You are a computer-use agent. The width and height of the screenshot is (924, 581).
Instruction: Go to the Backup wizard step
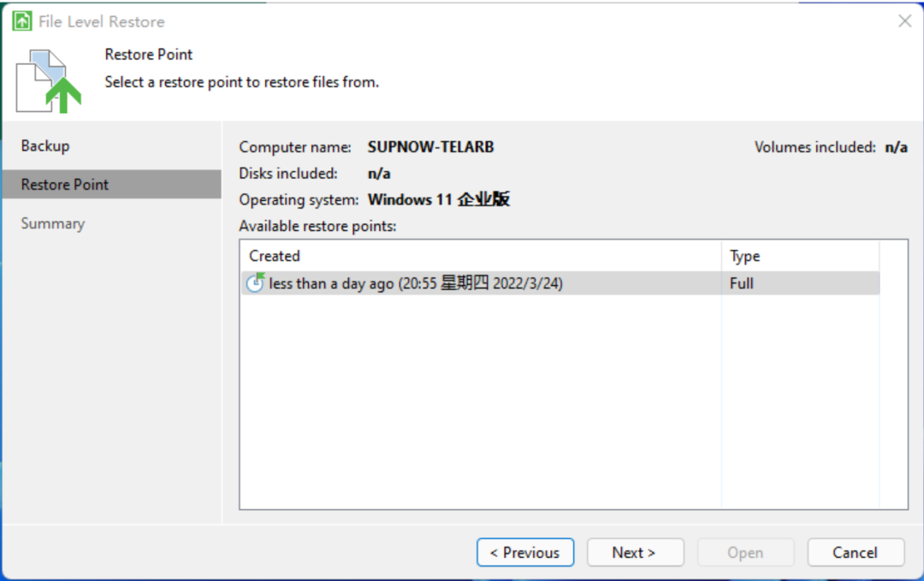(x=45, y=145)
